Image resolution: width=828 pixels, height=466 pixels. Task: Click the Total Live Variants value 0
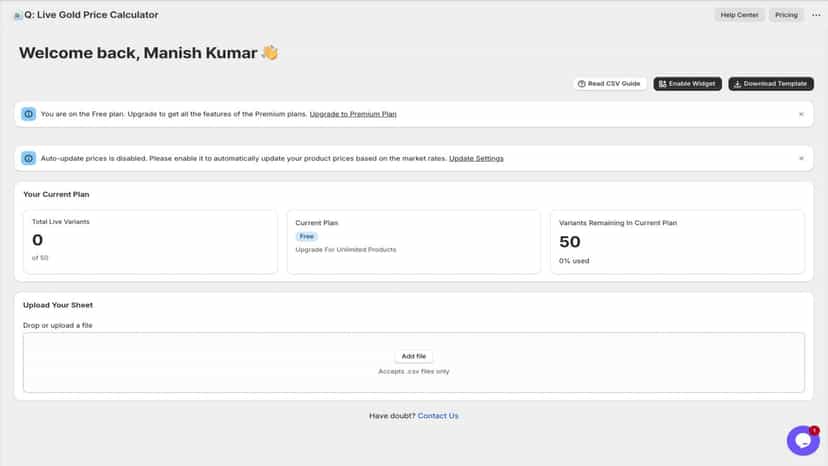[x=37, y=240]
